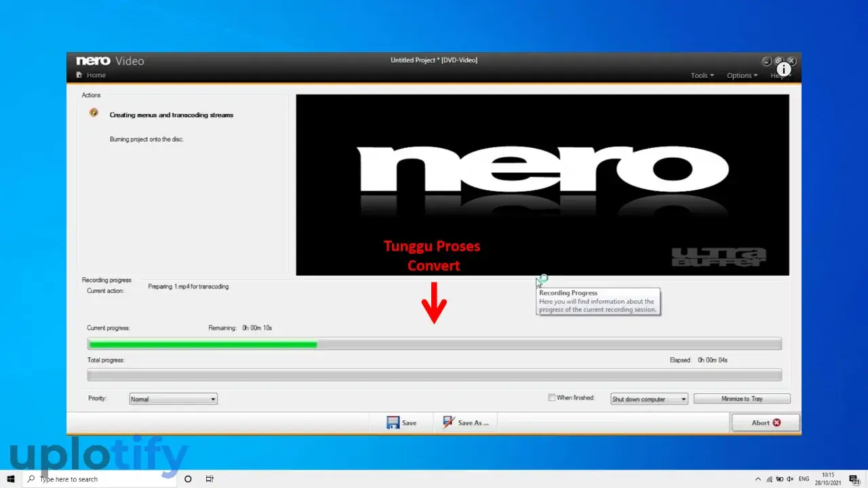Open Task View on the taskbar
This screenshot has height=488, width=868.
[210, 479]
